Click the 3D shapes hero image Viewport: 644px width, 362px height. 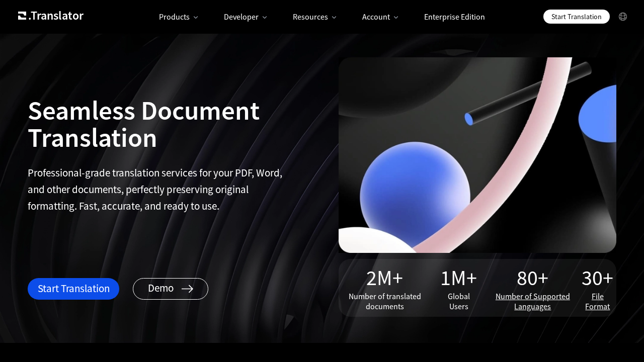477,155
